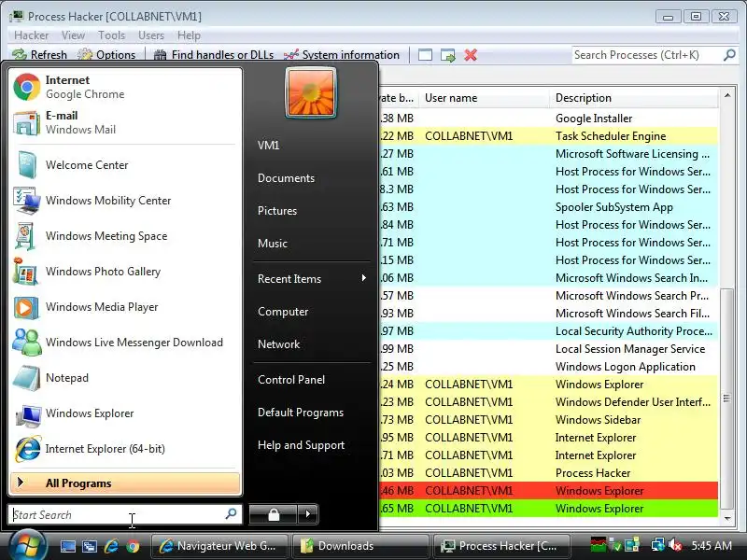Open Documents from the Start menu
Image resolution: width=747 pixels, height=560 pixels.
[x=286, y=178]
